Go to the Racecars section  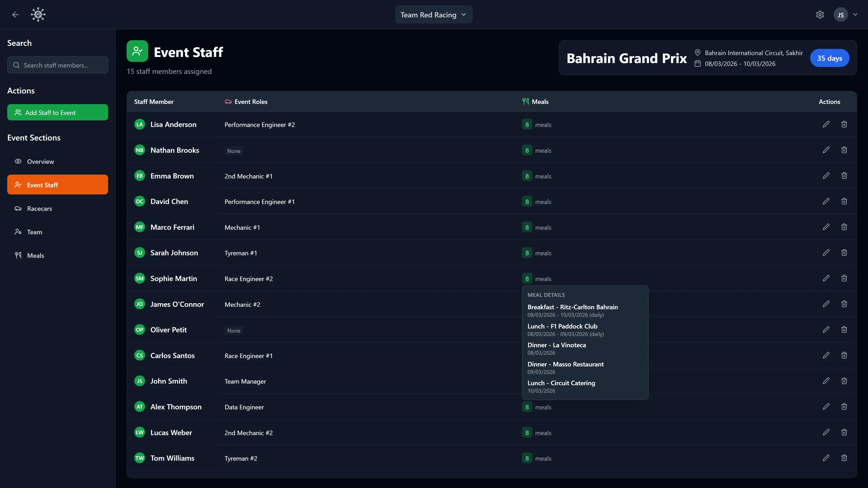[x=39, y=209]
